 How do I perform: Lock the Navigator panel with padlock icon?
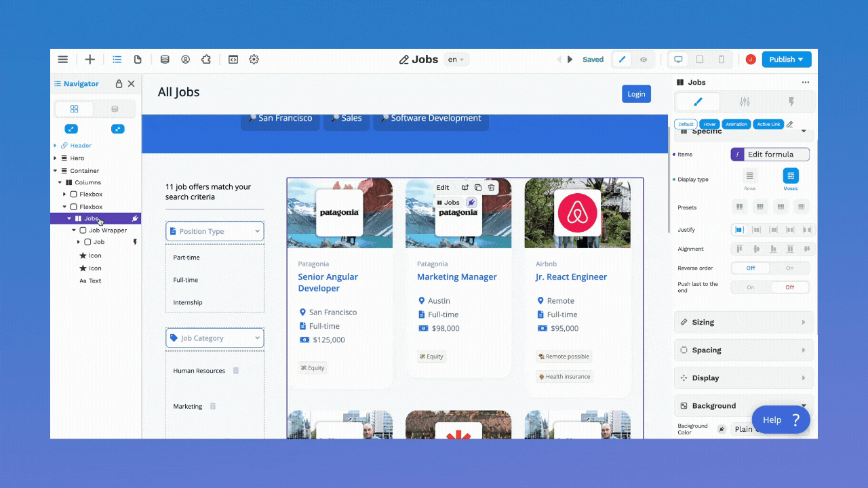click(x=119, y=84)
